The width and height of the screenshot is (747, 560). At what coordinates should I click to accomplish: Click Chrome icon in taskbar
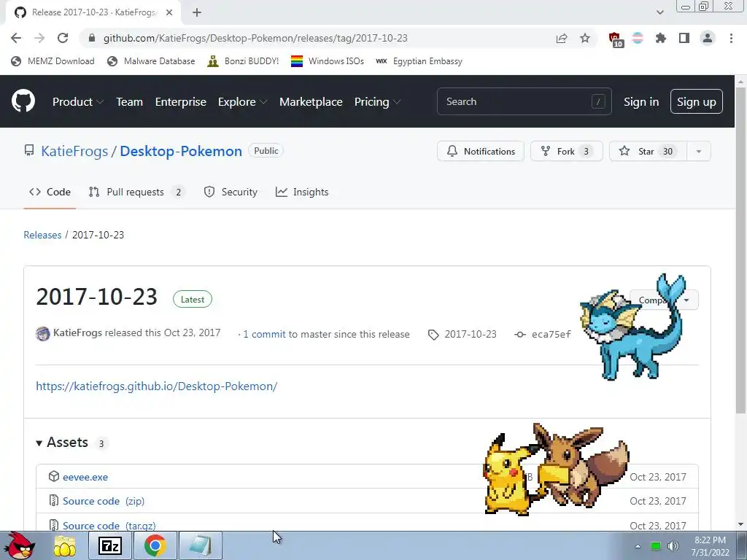[155, 545]
